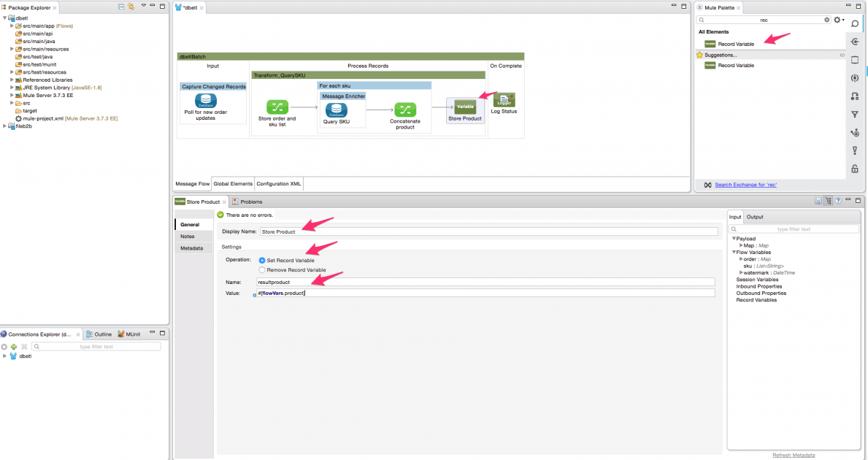This screenshot has width=868, height=460.
Task: Click Collapse All in Package Explorer toolbar
Action: pyautogui.click(x=121, y=5)
